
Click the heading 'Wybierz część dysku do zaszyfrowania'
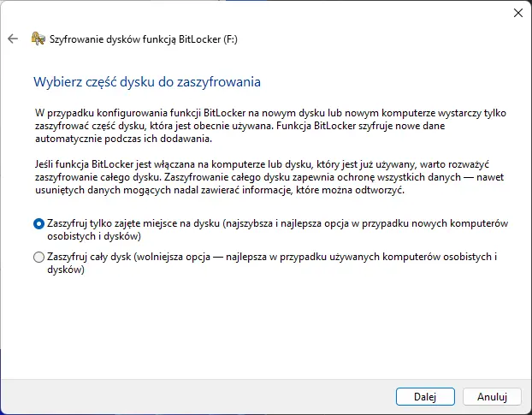(147, 82)
